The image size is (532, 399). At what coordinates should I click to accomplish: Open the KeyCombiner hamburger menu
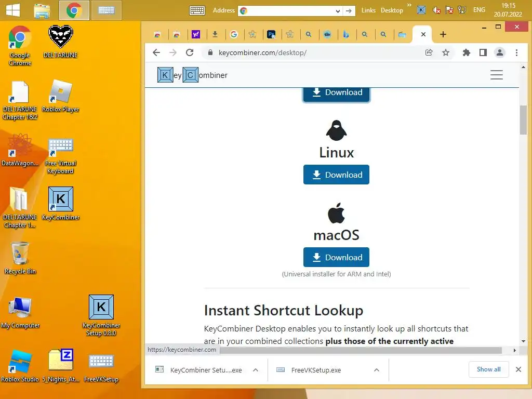pyautogui.click(x=496, y=75)
